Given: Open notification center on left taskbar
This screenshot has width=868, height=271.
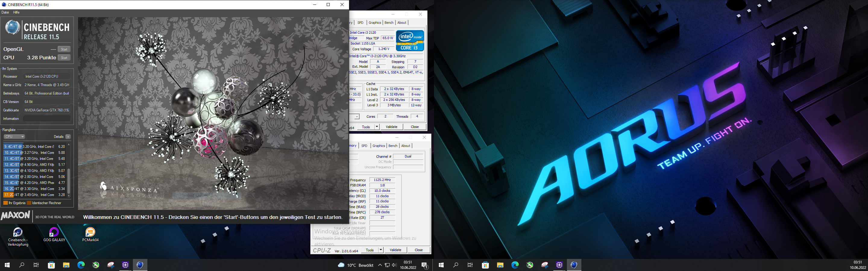Looking at the screenshot, I should (x=425, y=266).
